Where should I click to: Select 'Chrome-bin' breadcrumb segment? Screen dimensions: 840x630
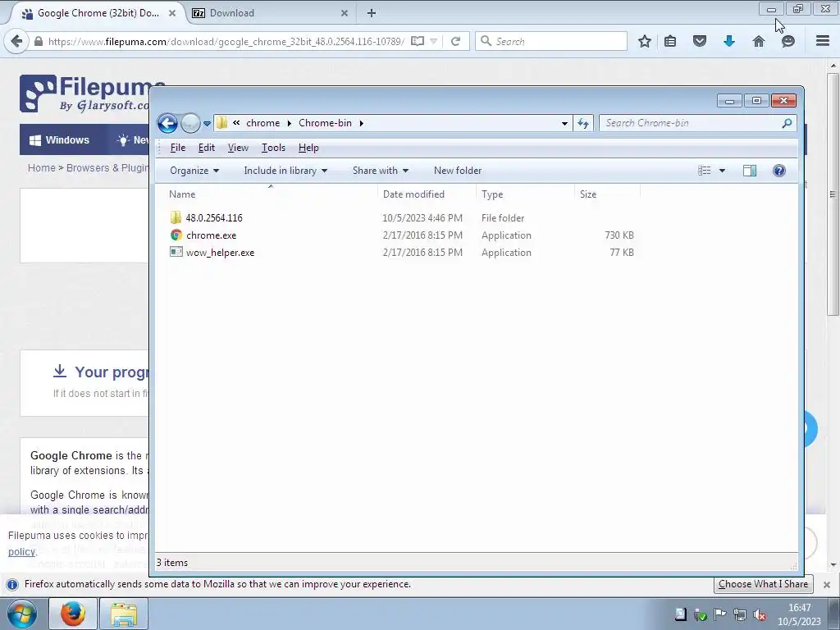click(x=325, y=123)
